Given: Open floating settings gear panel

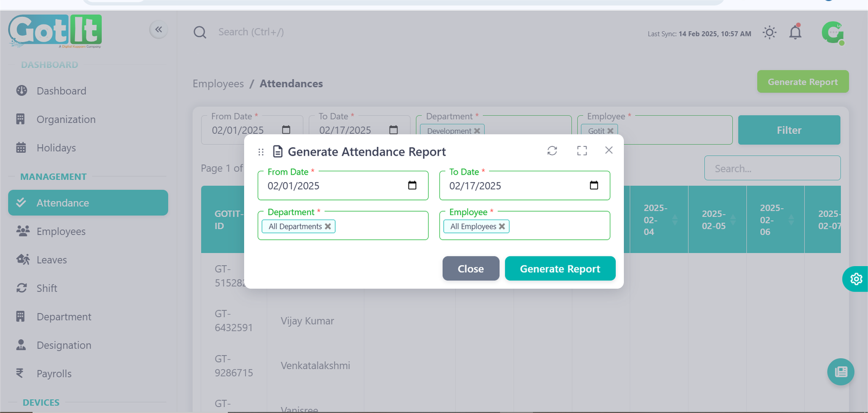Looking at the screenshot, I should pyautogui.click(x=856, y=279).
